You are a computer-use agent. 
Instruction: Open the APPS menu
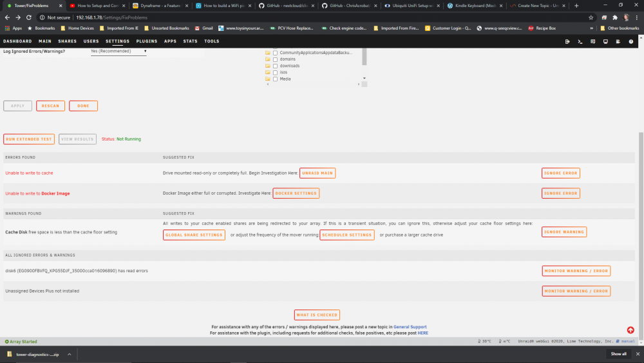coord(170,41)
